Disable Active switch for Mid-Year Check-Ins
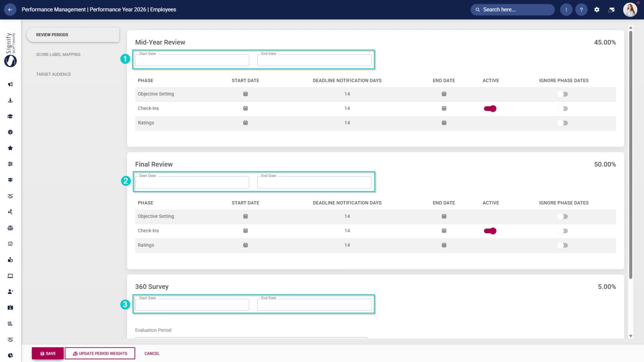The width and height of the screenshot is (644, 362). pos(490,109)
